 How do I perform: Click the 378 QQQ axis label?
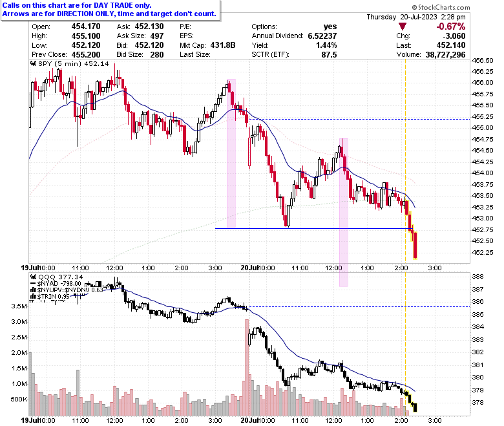[478, 403]
